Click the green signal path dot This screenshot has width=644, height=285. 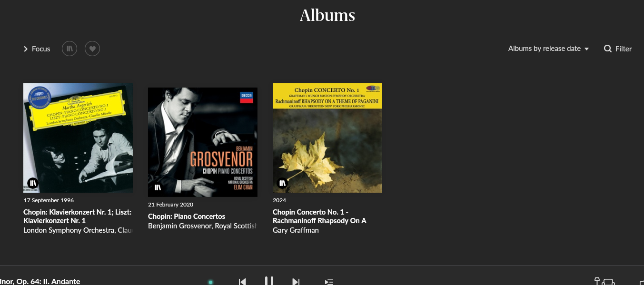[x=210, y=282]
